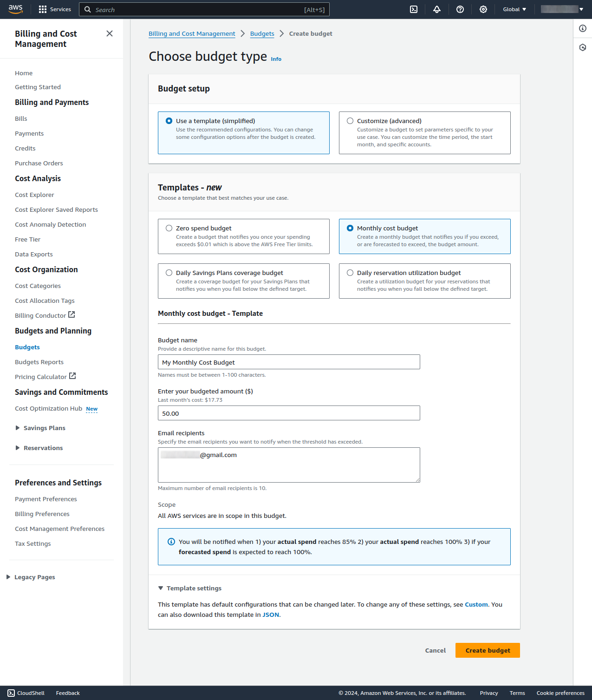
Task: Open Amazon Q from the right side panel
Action: click(x=583, y=47)
